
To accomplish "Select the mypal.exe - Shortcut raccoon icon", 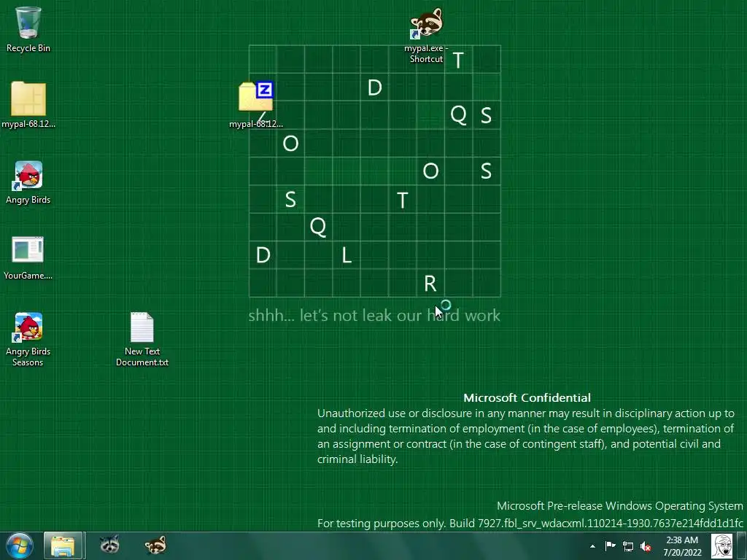I will pyautogui.click(x=426, y=35).
